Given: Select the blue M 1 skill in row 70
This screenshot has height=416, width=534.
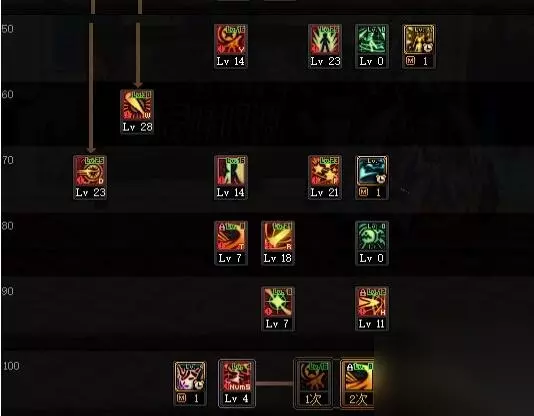Looking at the screenshot, I should [372, 177].
